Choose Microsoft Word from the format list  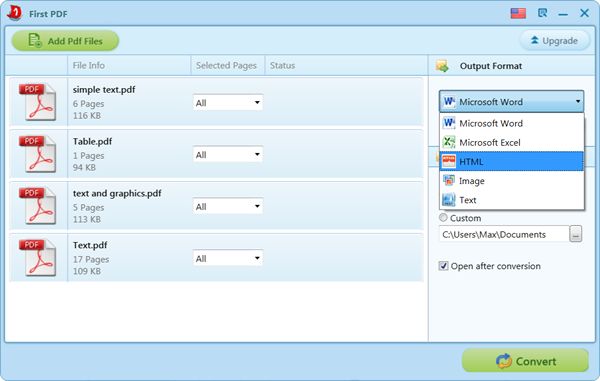point(512,123)
